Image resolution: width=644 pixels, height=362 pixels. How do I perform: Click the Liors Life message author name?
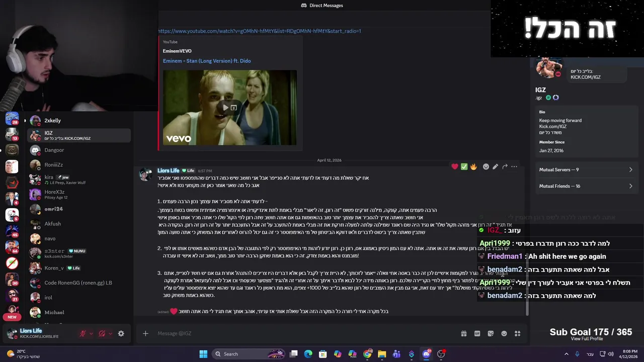tap(168, 170)
